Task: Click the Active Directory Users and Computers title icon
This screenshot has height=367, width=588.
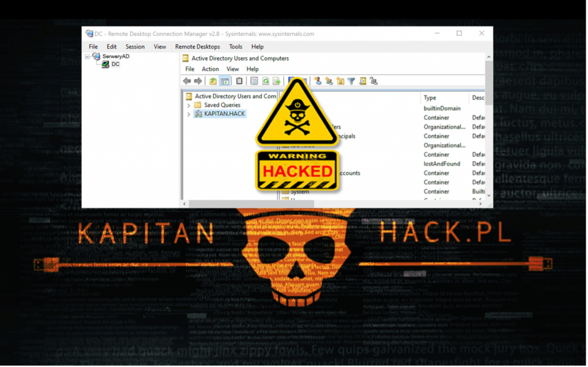Action: (185, 59)
